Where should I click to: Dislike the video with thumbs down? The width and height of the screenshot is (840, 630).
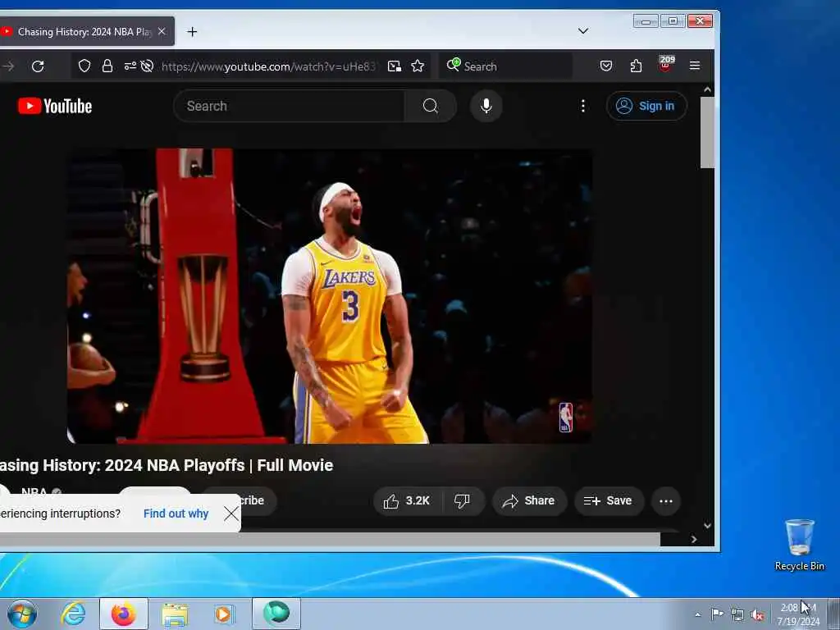tap(463, 501)
